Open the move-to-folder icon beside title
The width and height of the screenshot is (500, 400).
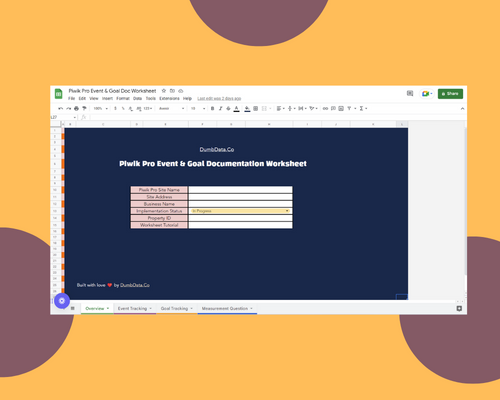pos(172,91)
